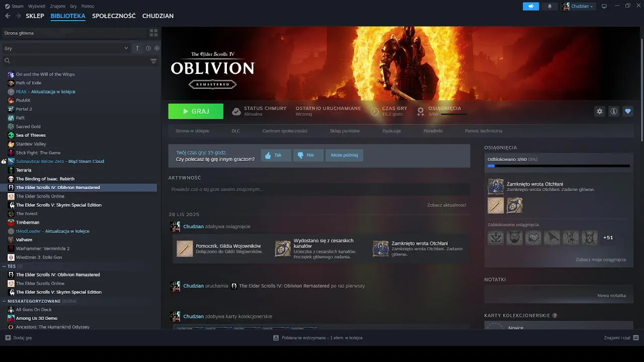
Task: Click Chudzian avatar in achievement activity
Action: coord(175,227)
